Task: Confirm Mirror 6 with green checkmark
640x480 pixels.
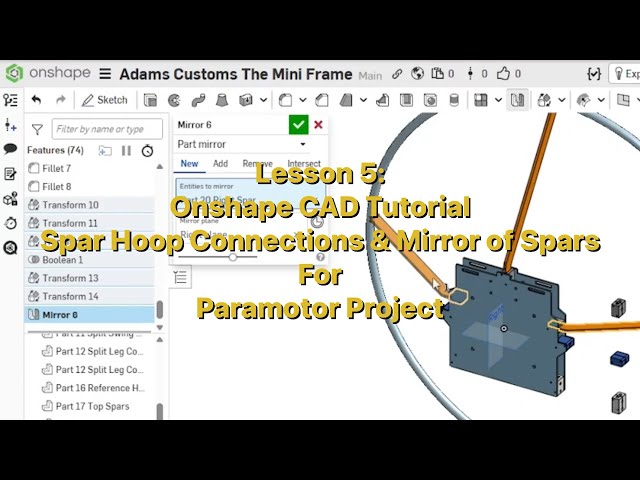Action: click(x=298, y=124)
